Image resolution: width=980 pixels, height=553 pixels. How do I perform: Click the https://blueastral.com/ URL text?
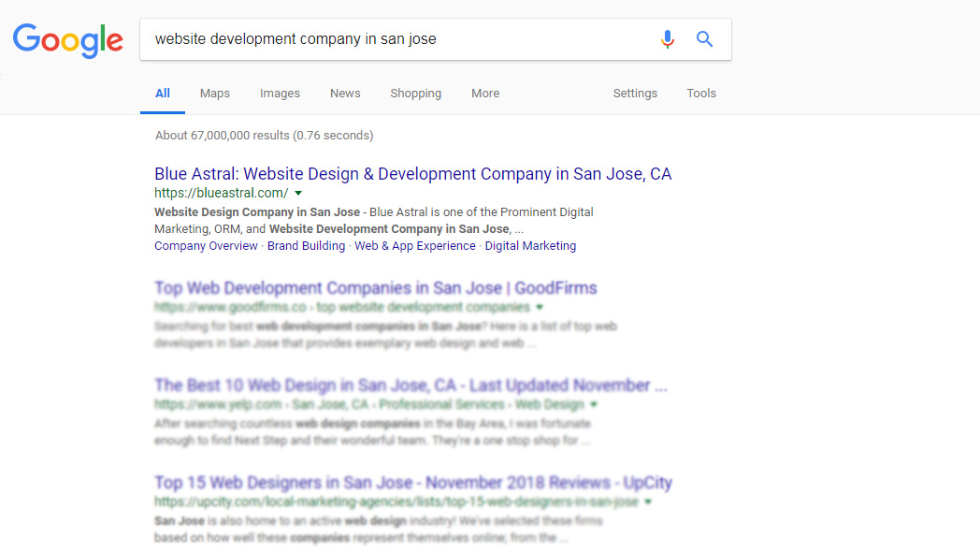point(222,194)
